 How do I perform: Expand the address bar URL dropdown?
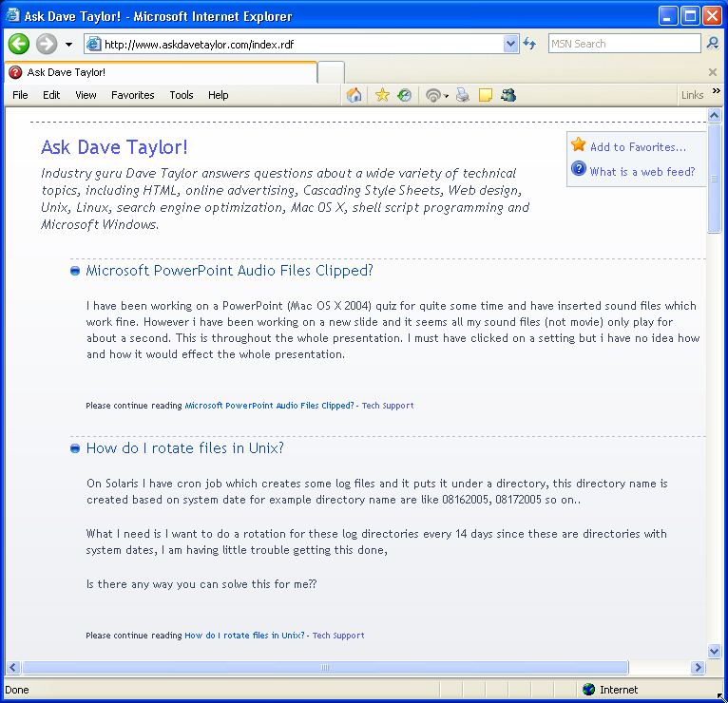(x=510, y=44)
